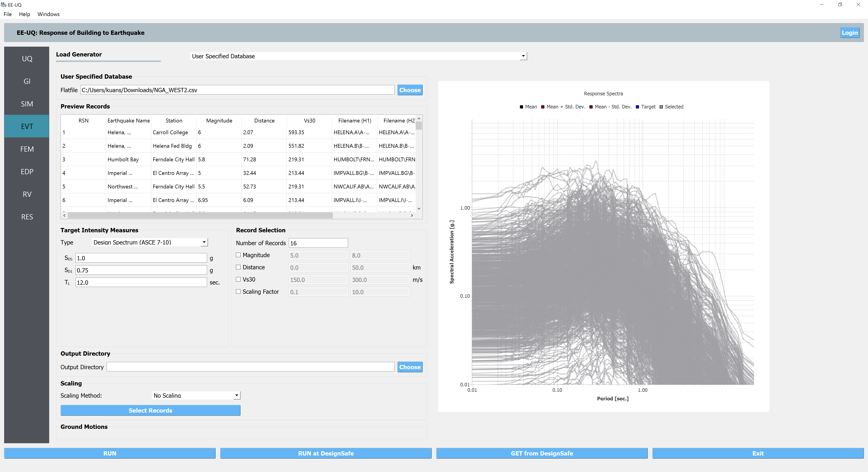The height and width of the screenshot is (472, 868).
Task: Sort by the RSN column header
Action: (83, 121)
